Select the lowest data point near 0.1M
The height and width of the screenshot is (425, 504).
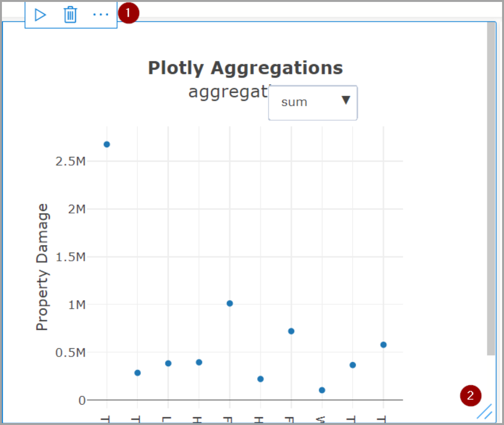tap(322, 390)
